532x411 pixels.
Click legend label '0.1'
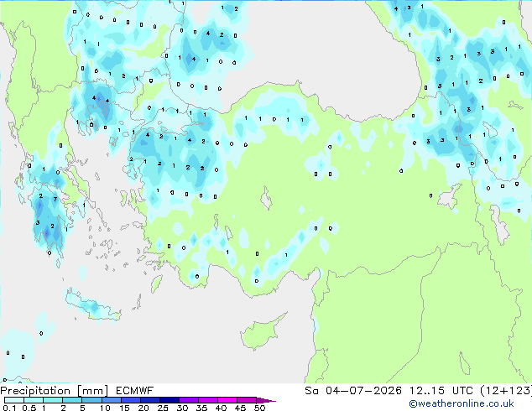9,408
